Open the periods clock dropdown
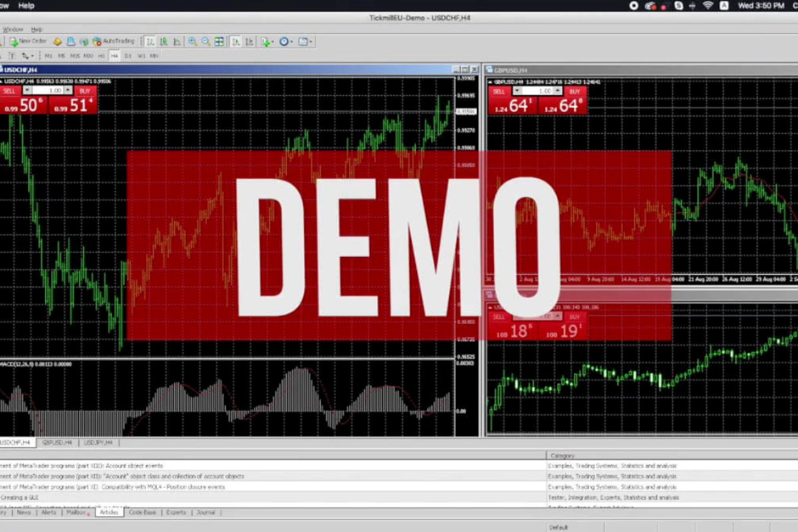Viewport: 798px width, 532px height. 286,42
